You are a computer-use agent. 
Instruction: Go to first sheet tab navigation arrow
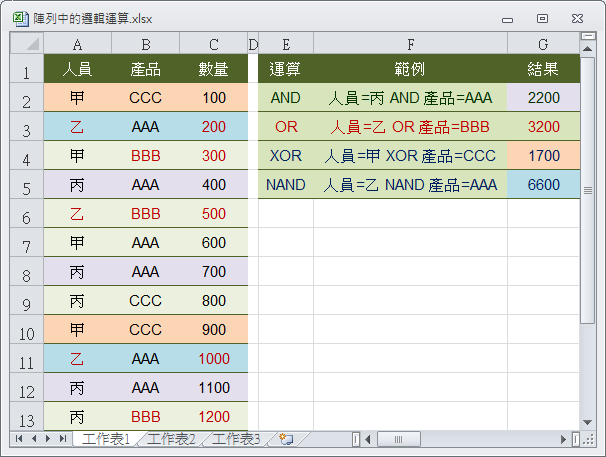(19, 438)
